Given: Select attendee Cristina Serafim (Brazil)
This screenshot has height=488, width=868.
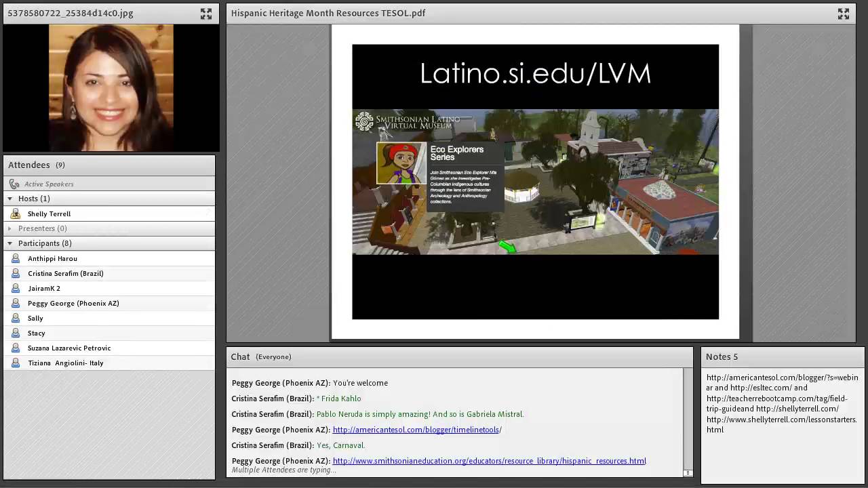Looking at the screenshot, I should coord(108,273).
